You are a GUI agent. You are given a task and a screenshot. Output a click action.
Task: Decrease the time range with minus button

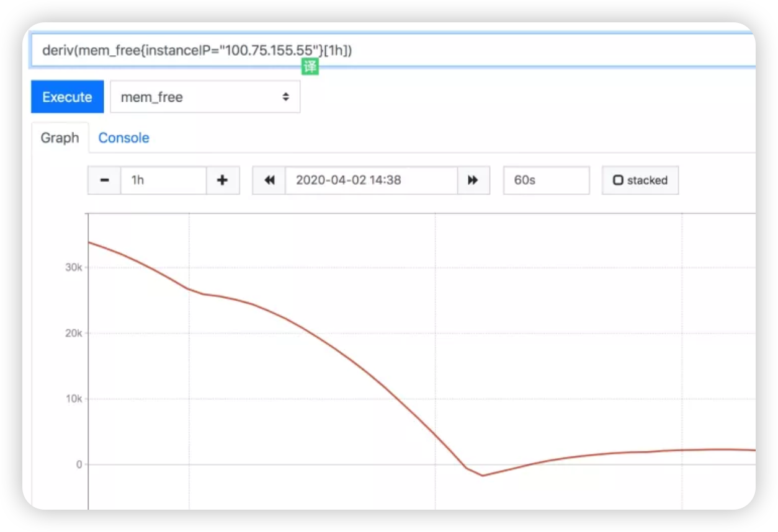[104, 180]
